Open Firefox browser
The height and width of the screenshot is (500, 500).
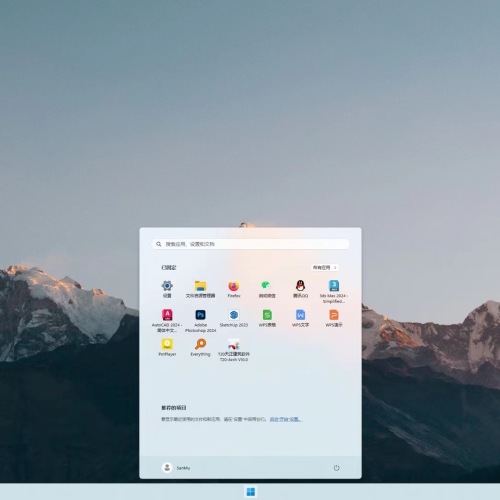point(234,289)
